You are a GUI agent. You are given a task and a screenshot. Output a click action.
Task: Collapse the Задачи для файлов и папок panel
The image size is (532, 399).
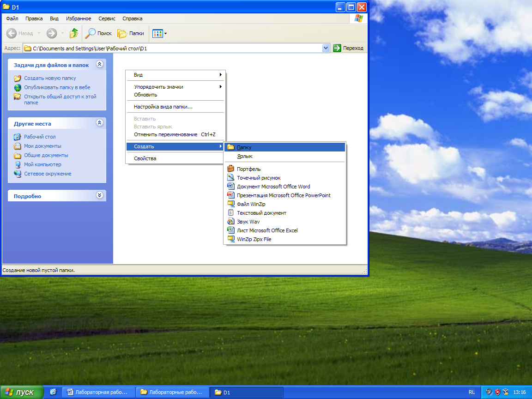(x=99, y=64)
